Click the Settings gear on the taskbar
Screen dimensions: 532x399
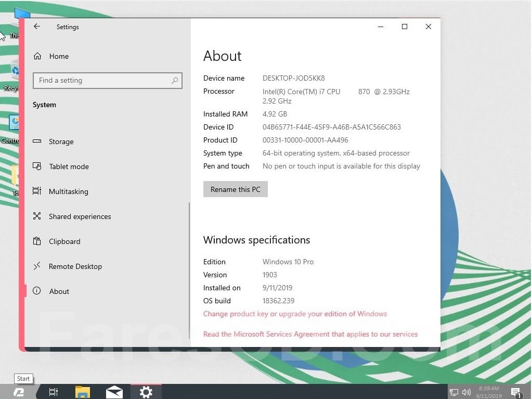[x=146, y=392]
